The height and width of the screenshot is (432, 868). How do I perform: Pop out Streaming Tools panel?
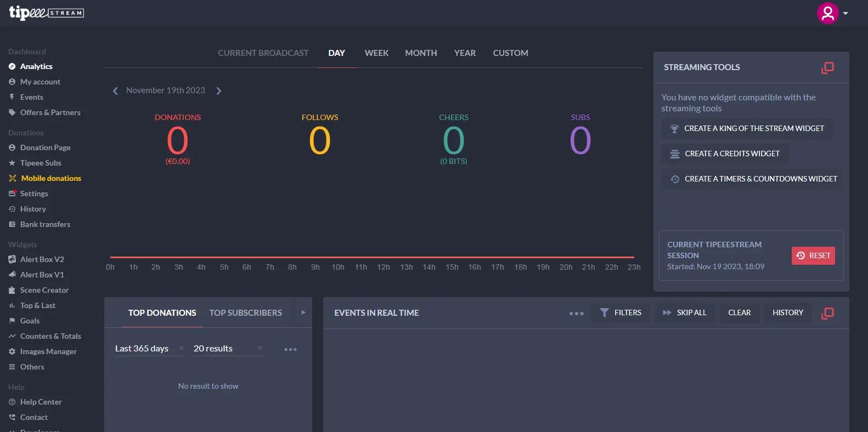827,67
